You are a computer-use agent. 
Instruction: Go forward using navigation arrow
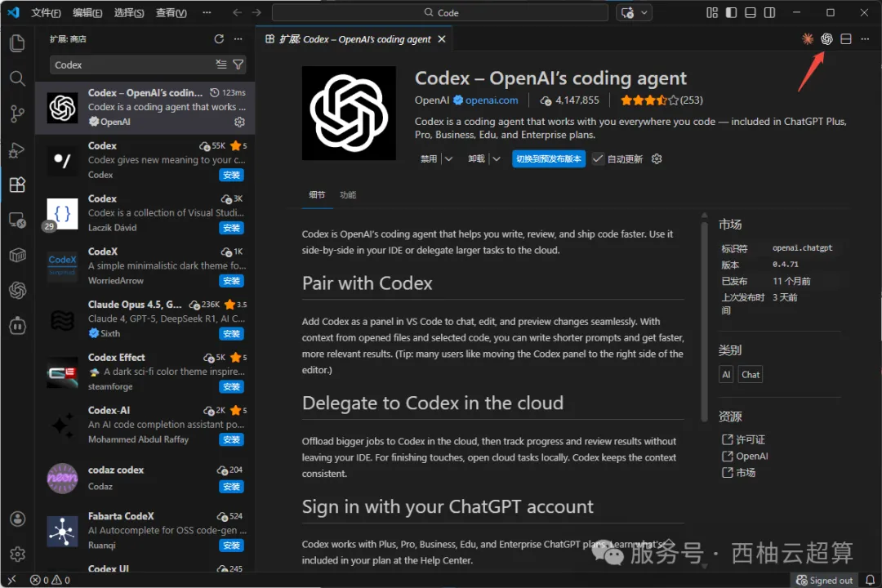[x=256, y=12]
